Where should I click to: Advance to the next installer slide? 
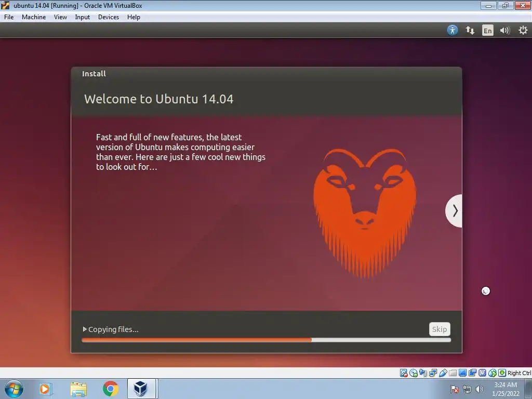454,211
